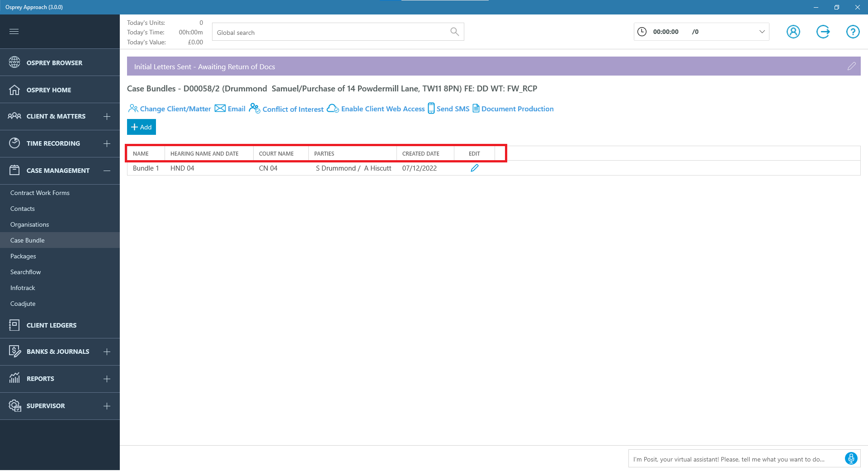Open the Searchflow menu entry
The image size is (868, 471).
pos(25,272)
